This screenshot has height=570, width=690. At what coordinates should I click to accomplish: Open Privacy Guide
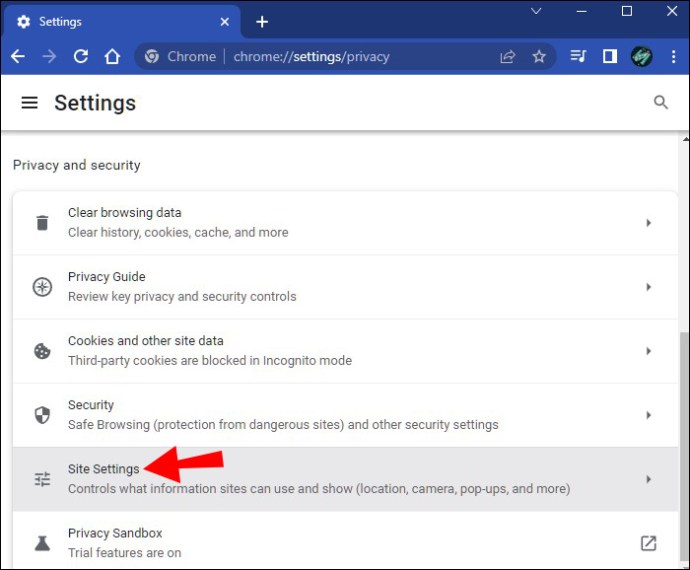click(345, 287)
